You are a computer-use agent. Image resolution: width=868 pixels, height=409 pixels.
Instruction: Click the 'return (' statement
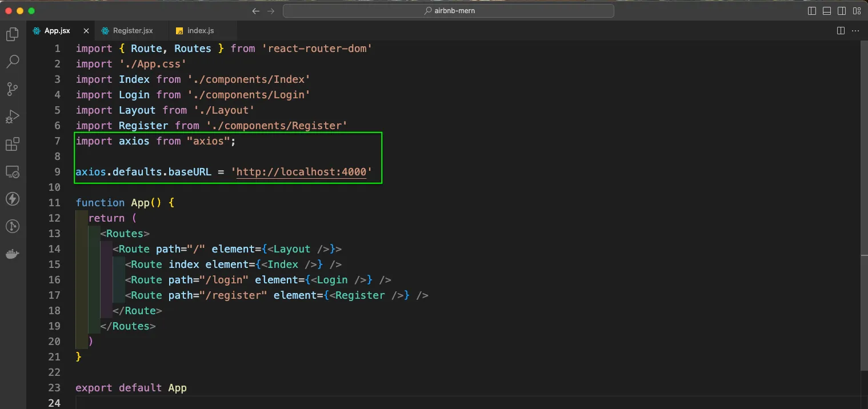click(x=113, y=218)
